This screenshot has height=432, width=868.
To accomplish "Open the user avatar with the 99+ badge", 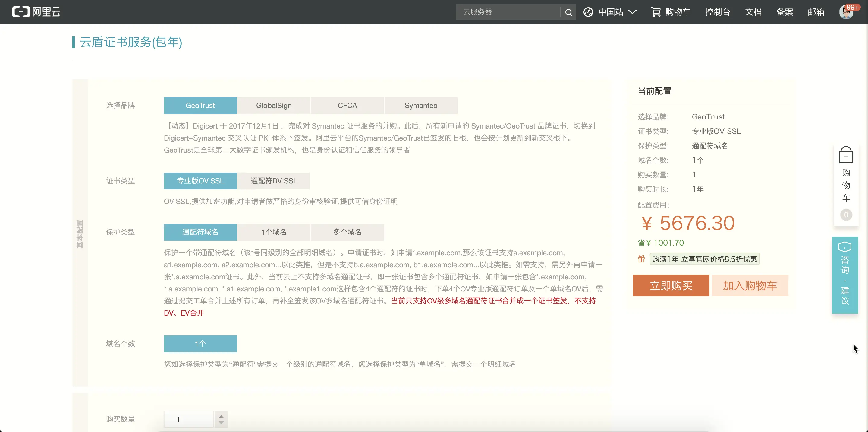I will point(846,12).
